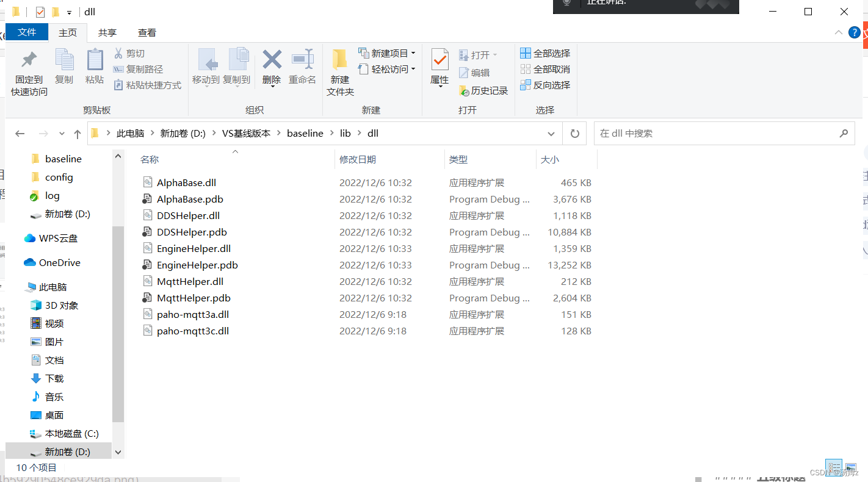Open baseline folder in navigation pane
Image resolution: width=868 pixels, height=482 pixels.
pos(63,159)
